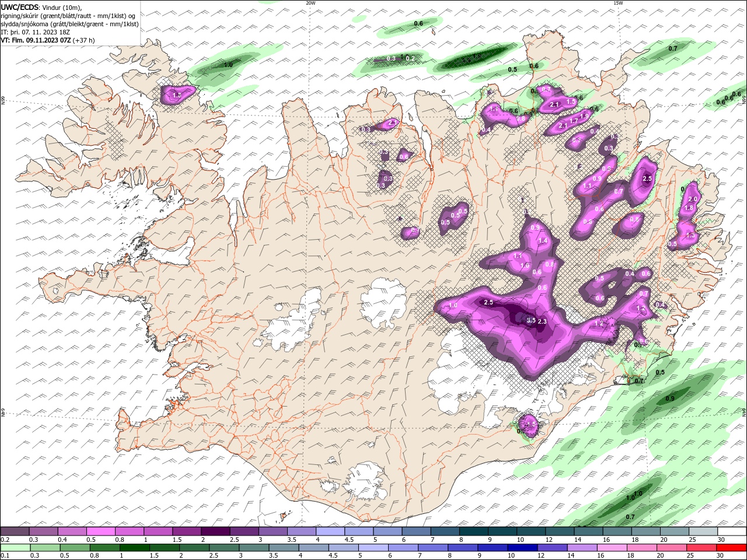Screen dimensions: 747x560
Task: Click the navy blue 10–12 rain legend swatch
Action: pos(521,548)
